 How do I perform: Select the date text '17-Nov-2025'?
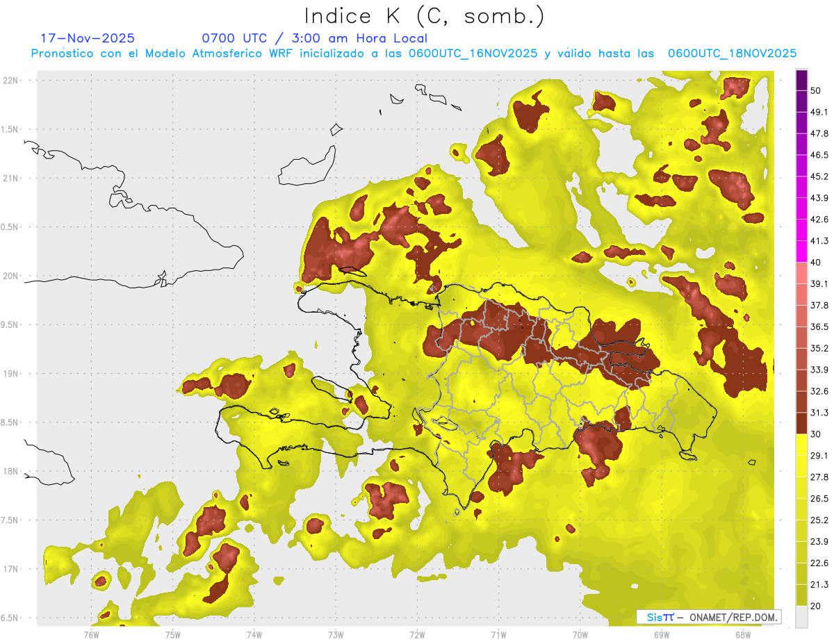88,38
